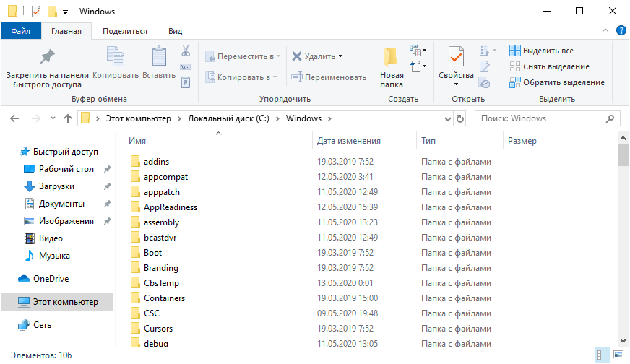
Task: Click the Refresh icon beside address bar
Action: 460,118
